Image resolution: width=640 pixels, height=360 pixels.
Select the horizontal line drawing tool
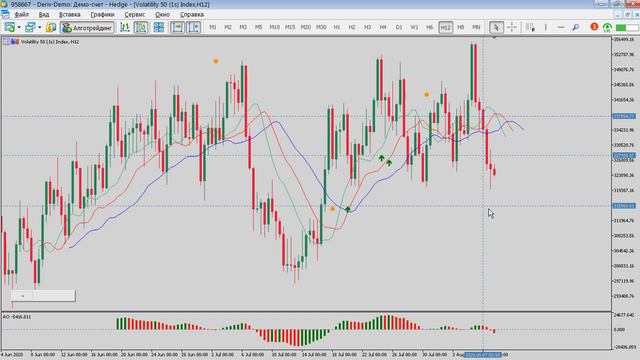561,27
